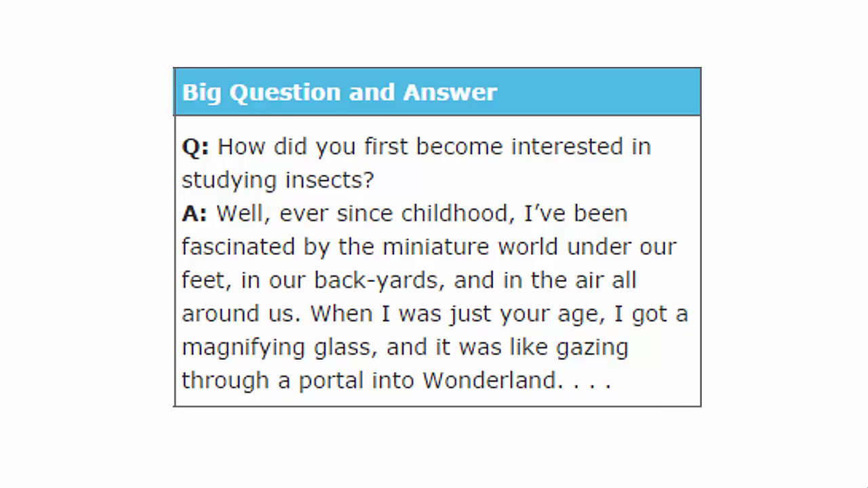Viewport: 868px width, 488px height.
Task: Click the word magnifying
Action: click(x=243, y=347)
